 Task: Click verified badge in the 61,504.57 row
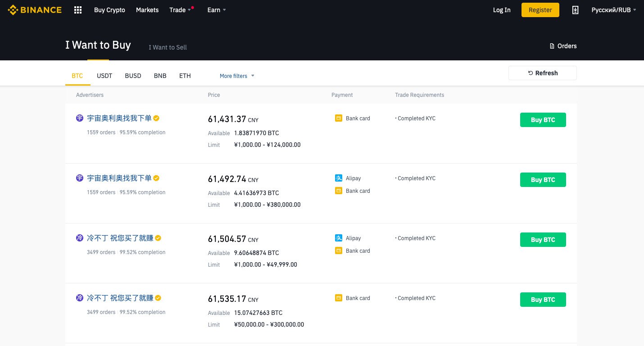coord(158,238)
